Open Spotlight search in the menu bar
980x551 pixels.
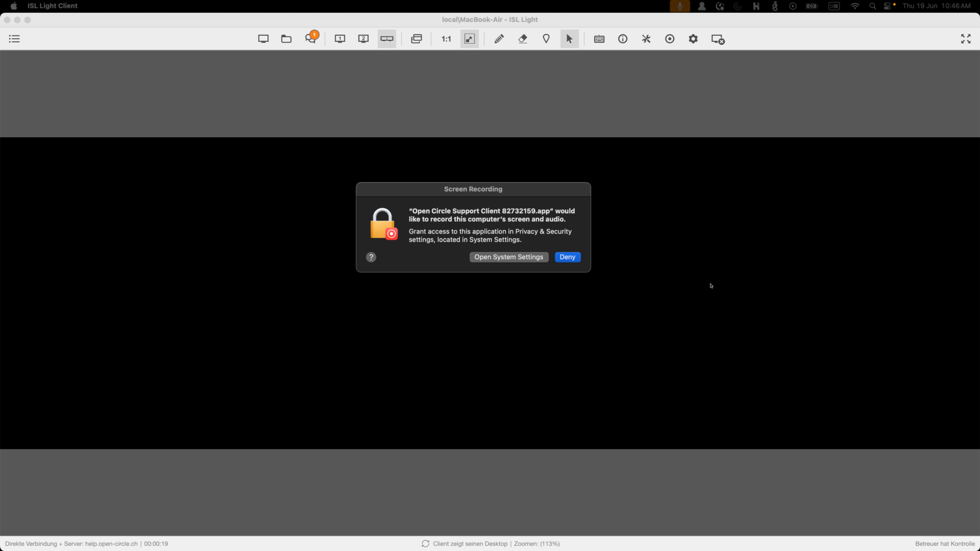tap(873, 6)
